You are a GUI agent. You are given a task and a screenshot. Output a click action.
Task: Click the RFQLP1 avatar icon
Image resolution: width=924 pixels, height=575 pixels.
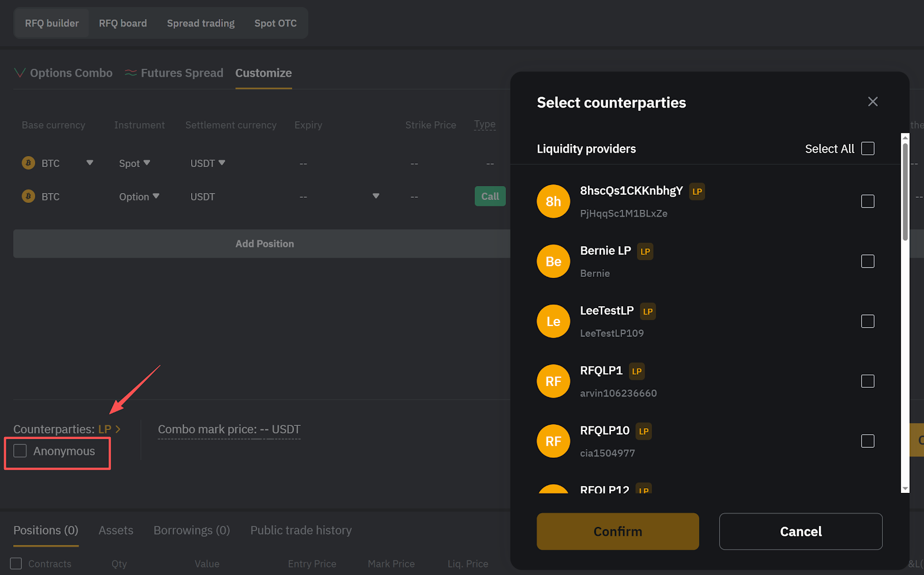[x=553, y=381]
